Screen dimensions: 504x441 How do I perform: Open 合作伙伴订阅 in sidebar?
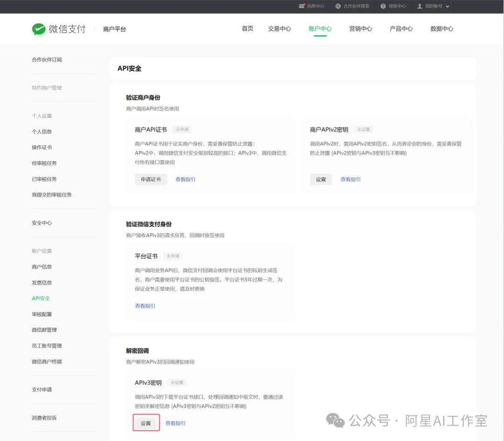(47, 60)
